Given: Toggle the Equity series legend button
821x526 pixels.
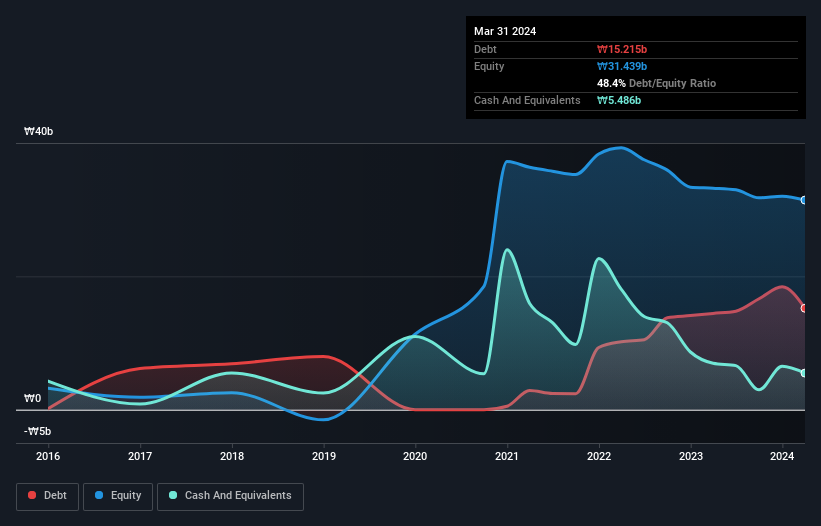Looking at the screenshot, I should 118,496.
